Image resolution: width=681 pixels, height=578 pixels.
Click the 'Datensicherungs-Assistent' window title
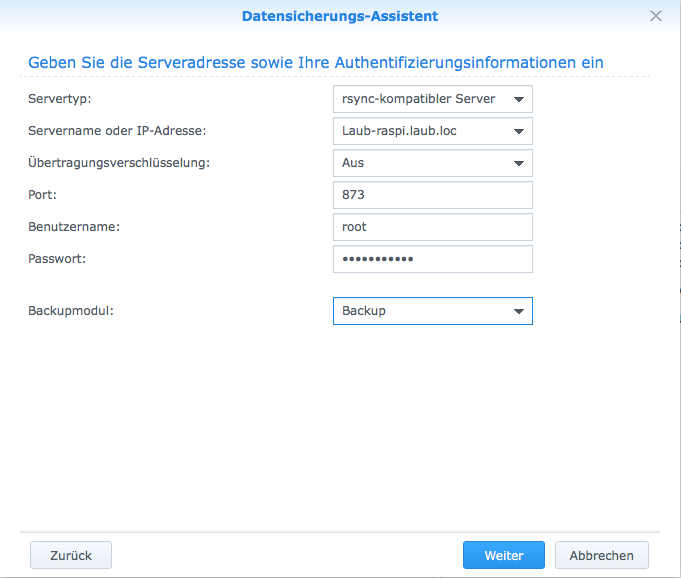(340, 16)
